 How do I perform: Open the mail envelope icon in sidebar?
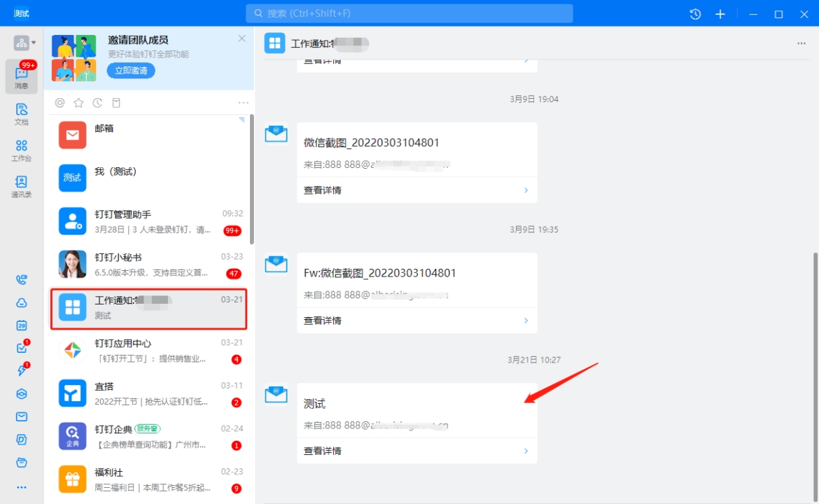(22, 416)
